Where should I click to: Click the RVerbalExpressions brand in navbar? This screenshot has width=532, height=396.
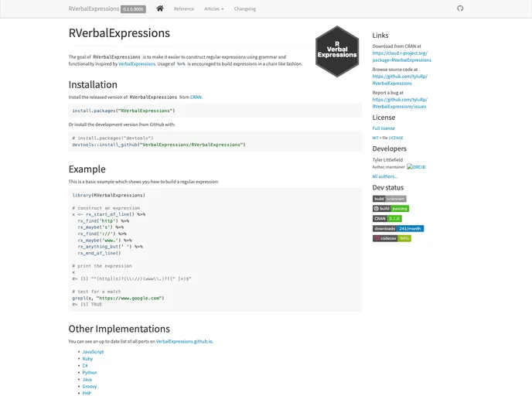[x=94, y=9]
